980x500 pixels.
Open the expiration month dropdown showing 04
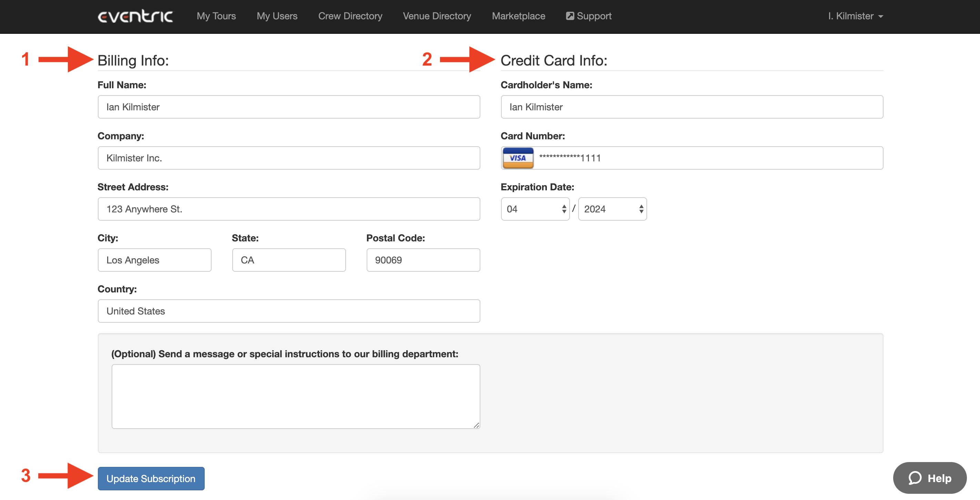(535, 209)
